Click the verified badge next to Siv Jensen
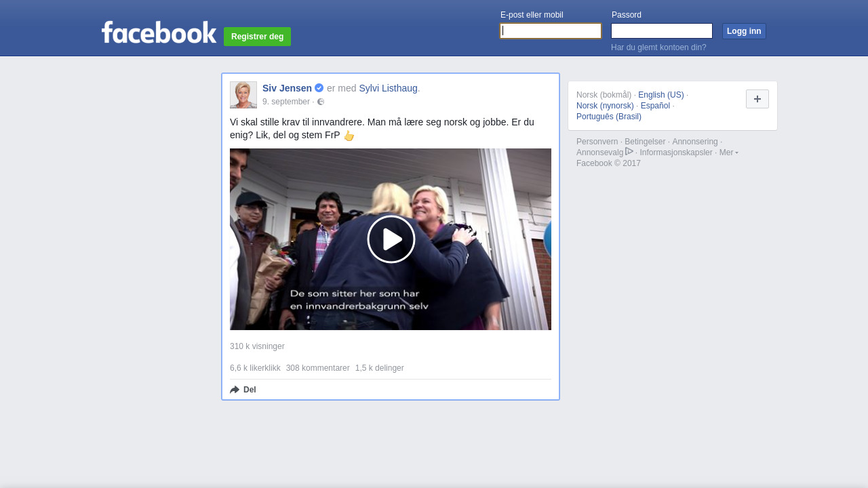 coord(319,88)
